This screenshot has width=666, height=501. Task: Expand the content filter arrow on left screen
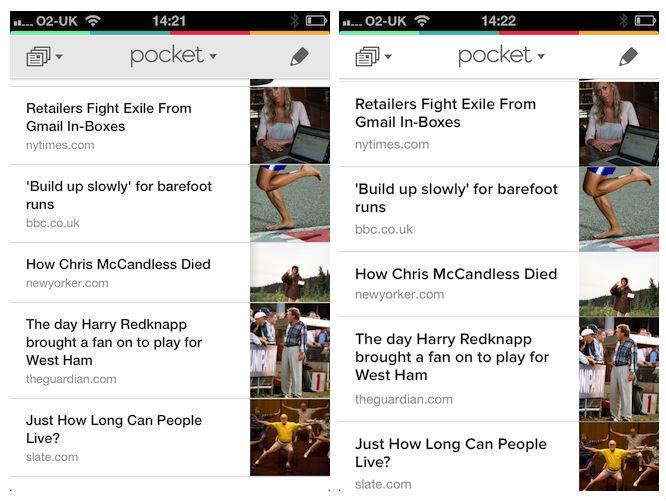(x=59, y=56)
